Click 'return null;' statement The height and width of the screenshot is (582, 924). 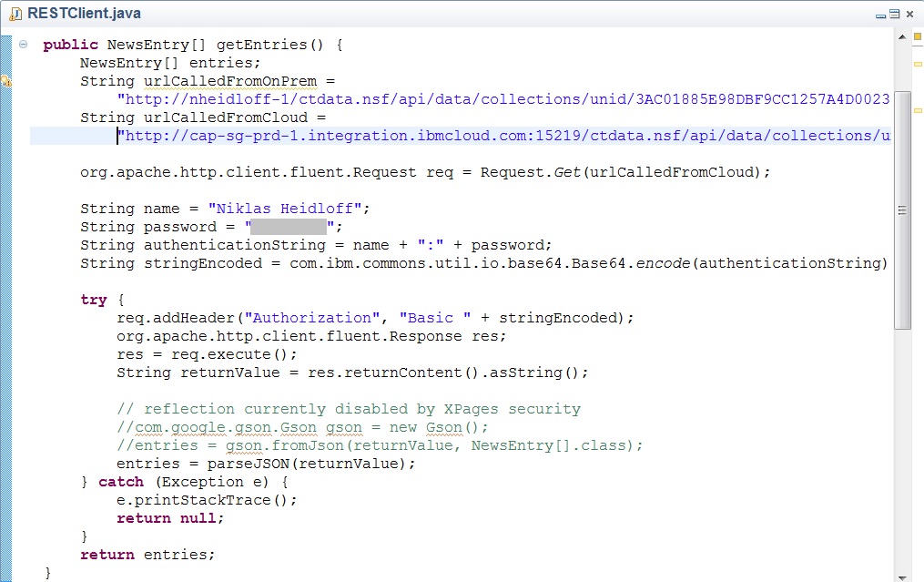(x=170, y=519)
